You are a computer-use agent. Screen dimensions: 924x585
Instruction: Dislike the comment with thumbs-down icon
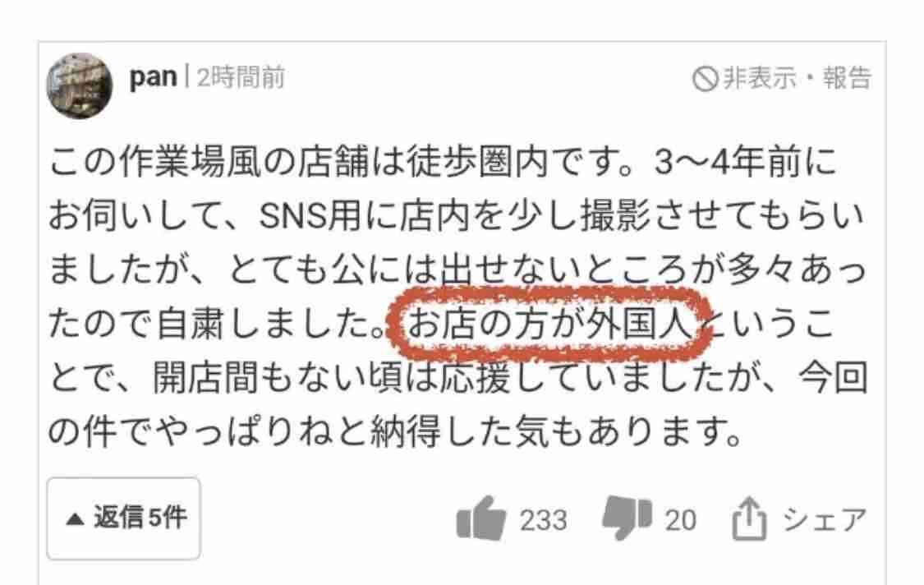click(x=627, y=518)
